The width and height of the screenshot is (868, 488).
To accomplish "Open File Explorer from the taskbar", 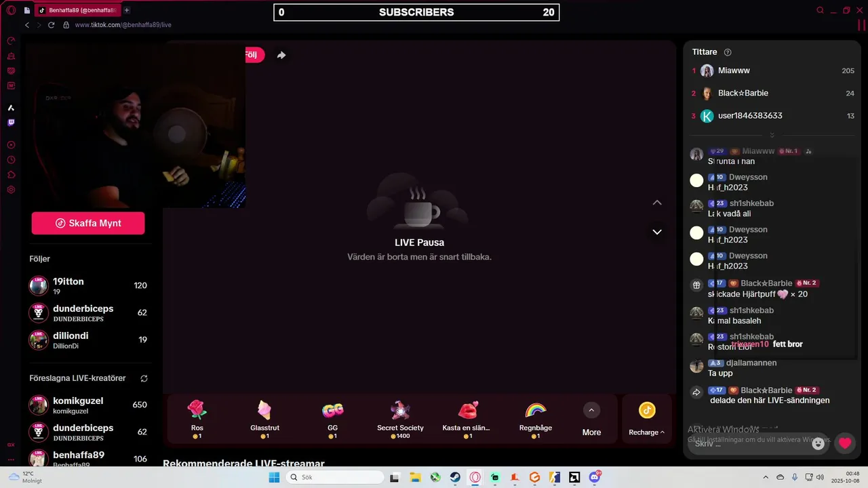I will coord(415,477).
